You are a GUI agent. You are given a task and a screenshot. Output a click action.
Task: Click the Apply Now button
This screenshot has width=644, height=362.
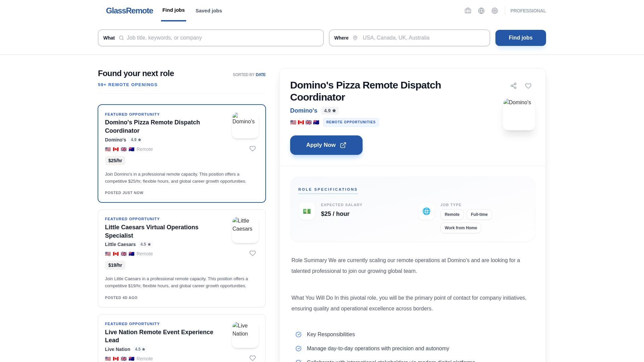pos(326,145)
